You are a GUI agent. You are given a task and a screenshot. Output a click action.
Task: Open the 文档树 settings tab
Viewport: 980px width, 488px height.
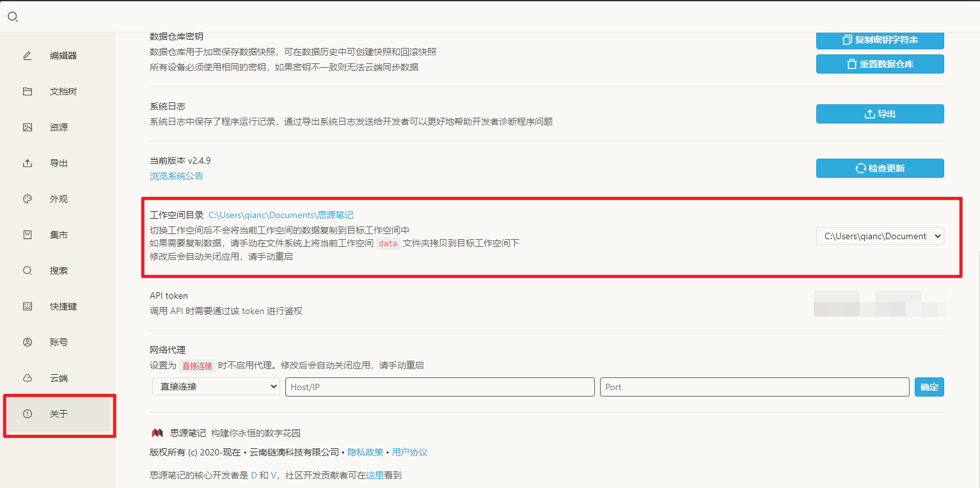[58, 91]
